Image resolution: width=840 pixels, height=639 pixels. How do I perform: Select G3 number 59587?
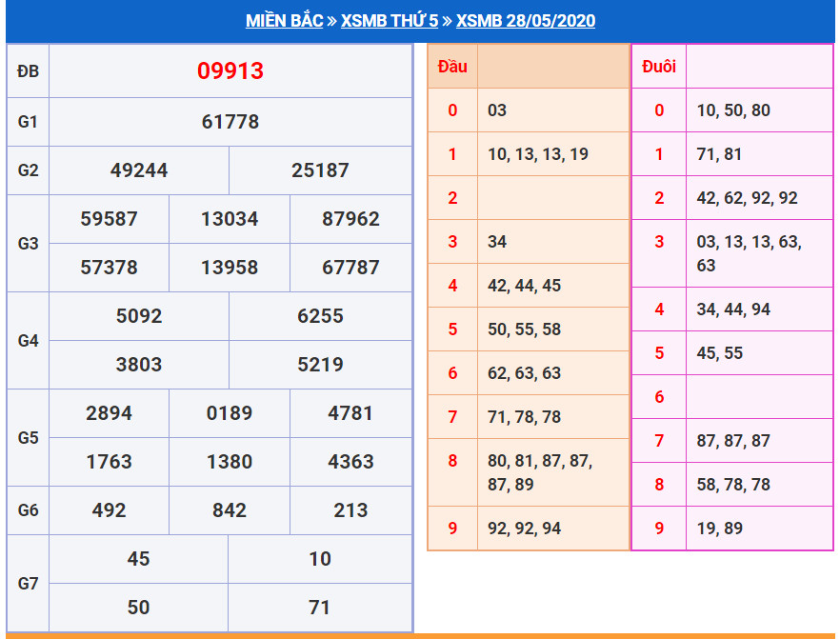(x=110, y=218)
